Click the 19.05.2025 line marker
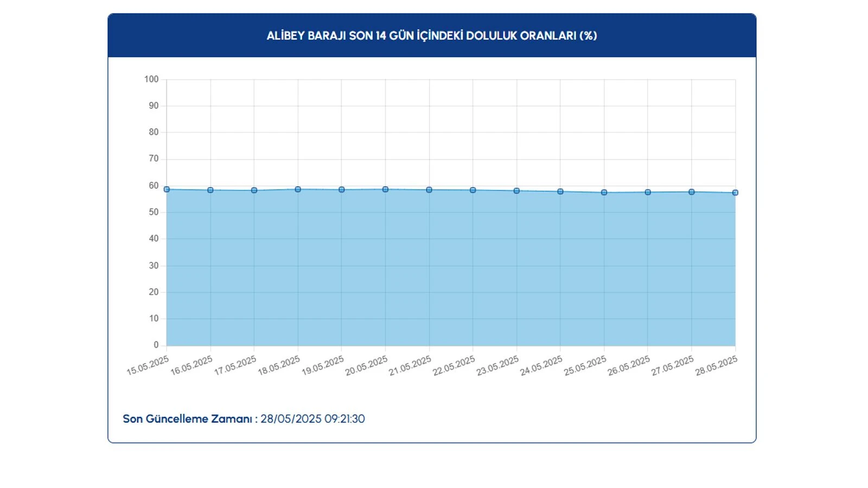Screen dimensions: 868x488 tap(342, 190)
